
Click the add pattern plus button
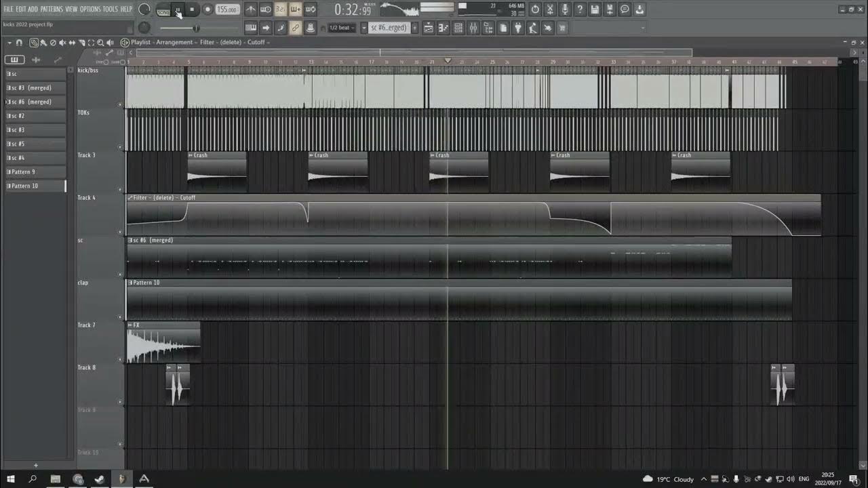click(415, 28)
